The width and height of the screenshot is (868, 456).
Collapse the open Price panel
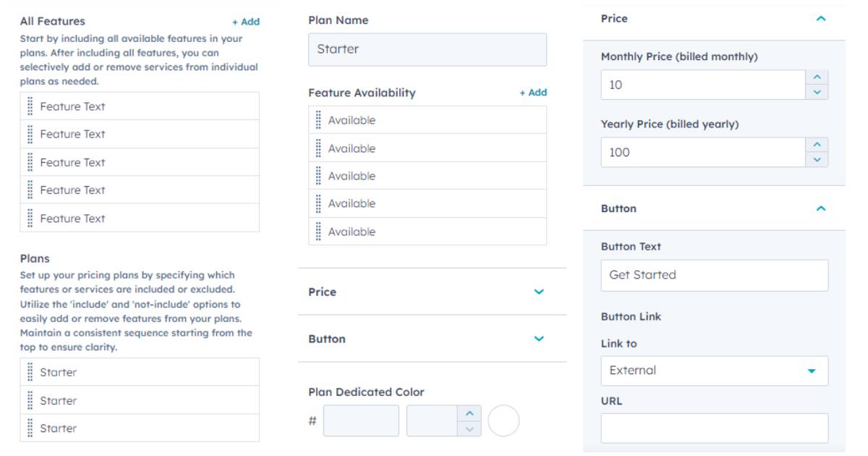pos(820,19)
